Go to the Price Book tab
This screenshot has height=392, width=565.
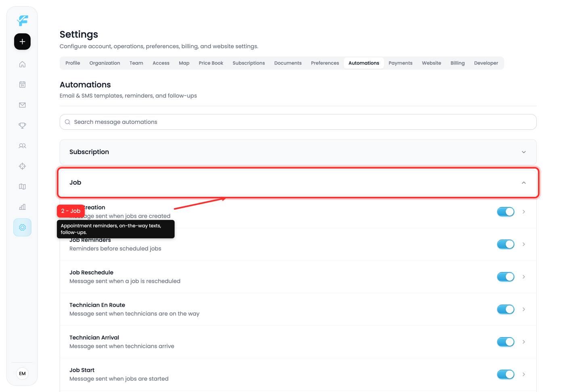point(211,63)
